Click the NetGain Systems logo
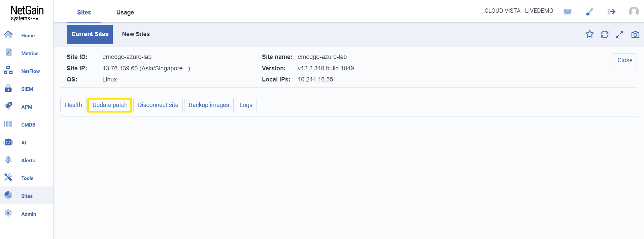Viewport: 644px width, 239px height. point(27,13)
